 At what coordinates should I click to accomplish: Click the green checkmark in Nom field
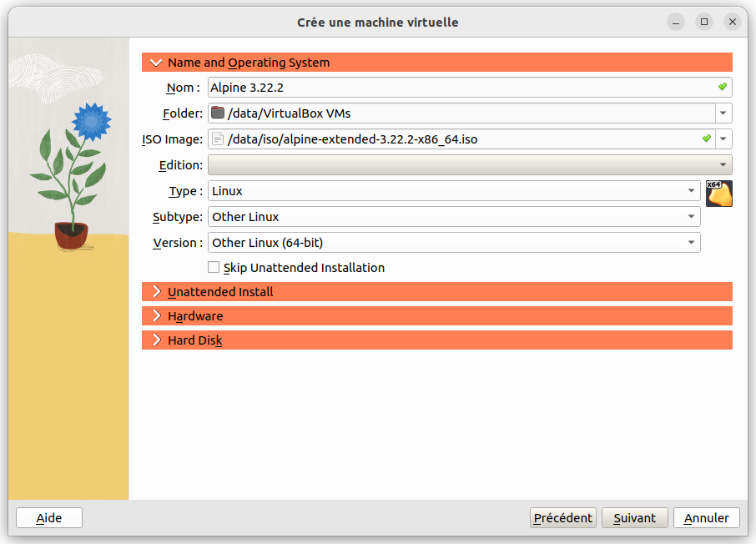tap(723, 87)
